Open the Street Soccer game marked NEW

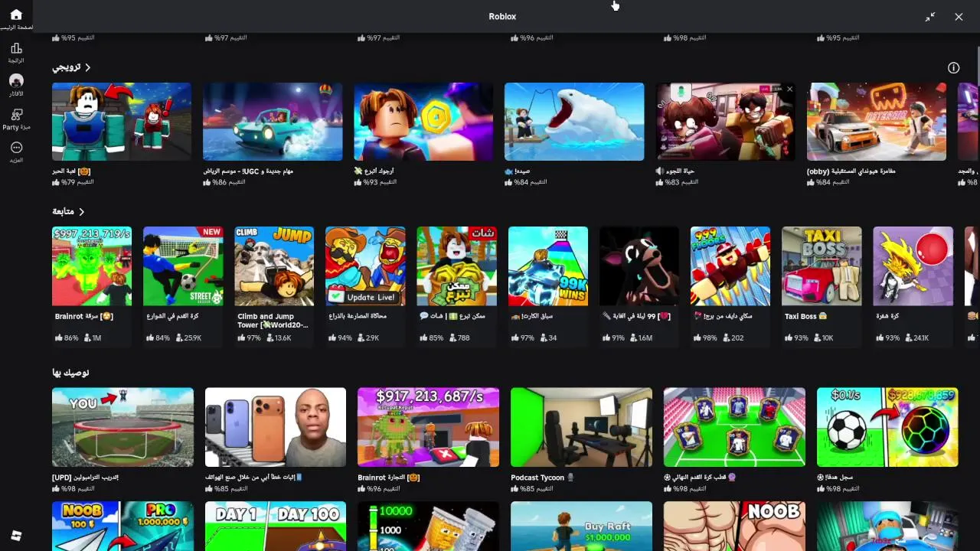pyautogui.click(x=183, y=266)
